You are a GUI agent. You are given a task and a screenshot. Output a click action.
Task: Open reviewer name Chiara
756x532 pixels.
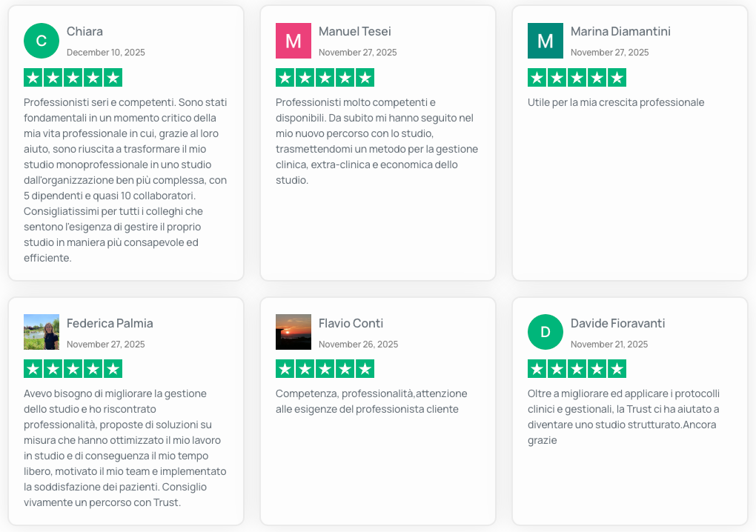[84, 31]
